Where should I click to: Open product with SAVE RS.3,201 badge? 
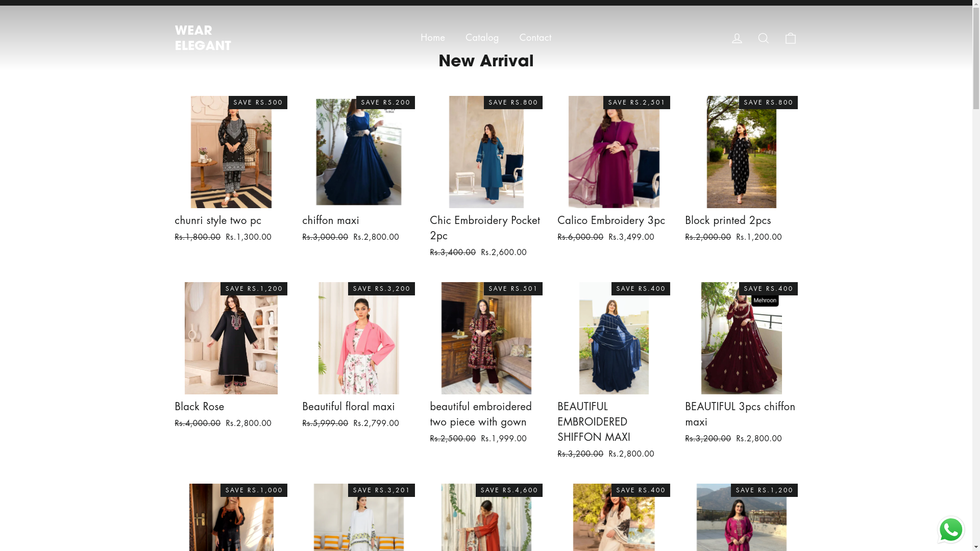click(358, 517)
